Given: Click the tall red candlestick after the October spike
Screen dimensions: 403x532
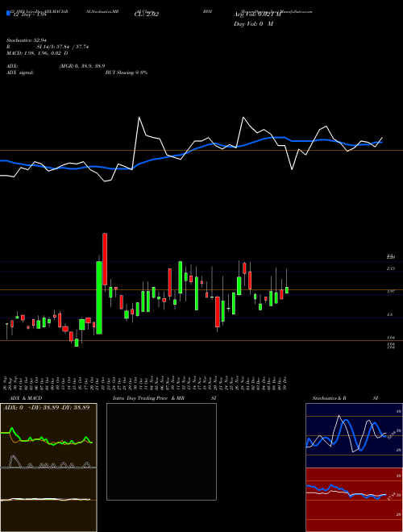Looking at the screenshot, I should [x=105, y=259].
